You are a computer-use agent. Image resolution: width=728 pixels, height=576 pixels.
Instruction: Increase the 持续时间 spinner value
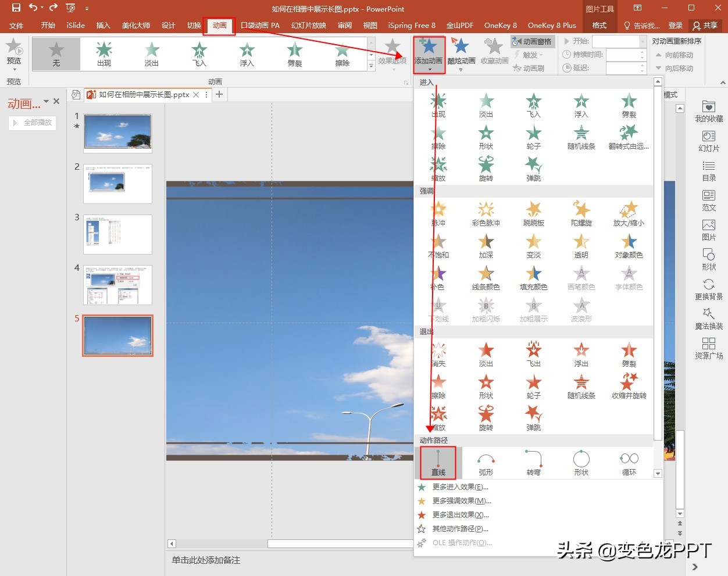pos(643,52)
